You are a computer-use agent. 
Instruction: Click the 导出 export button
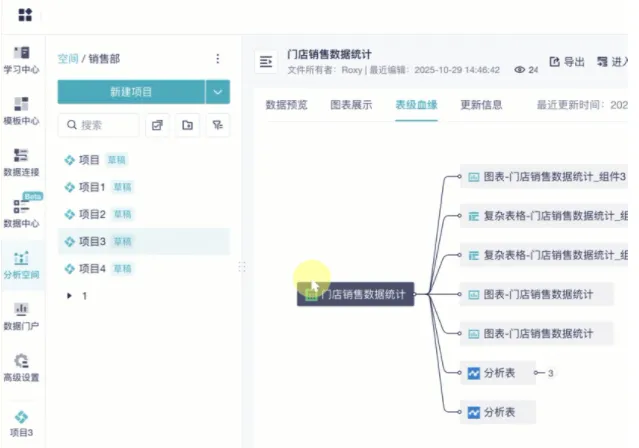click(x=567, y=62)
